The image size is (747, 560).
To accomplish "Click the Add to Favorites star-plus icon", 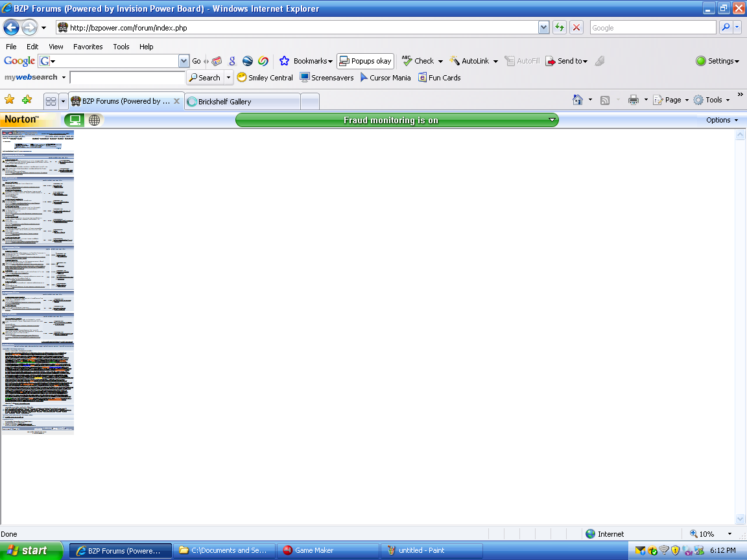I will click(27, 100).
